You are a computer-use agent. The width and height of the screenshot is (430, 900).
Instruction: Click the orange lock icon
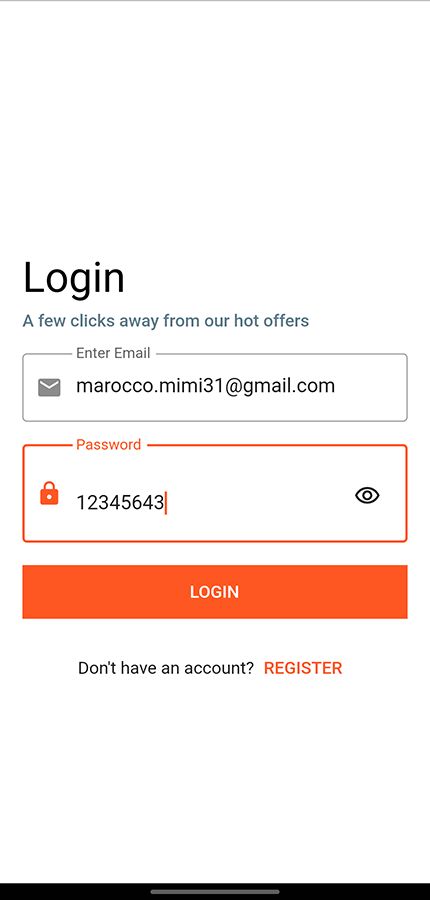tap(49, 493)
